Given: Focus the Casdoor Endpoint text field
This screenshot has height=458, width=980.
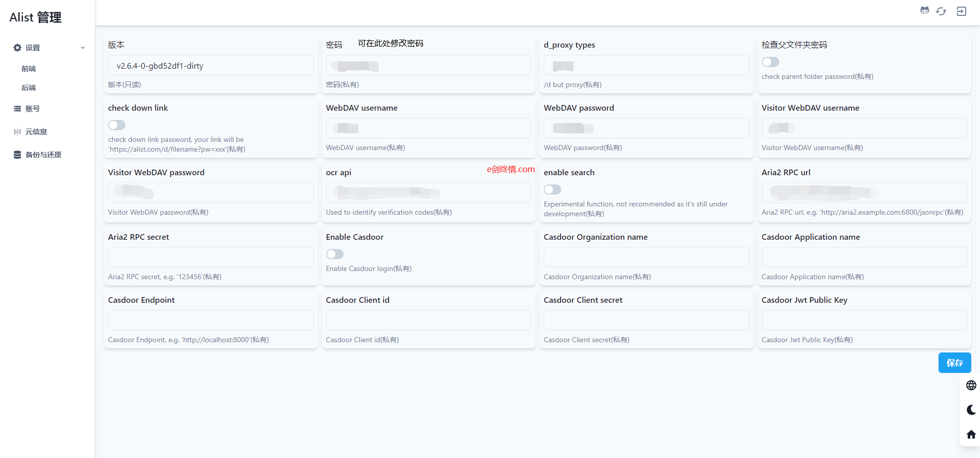Looking at the screenshot, I should tap(210, 320).
